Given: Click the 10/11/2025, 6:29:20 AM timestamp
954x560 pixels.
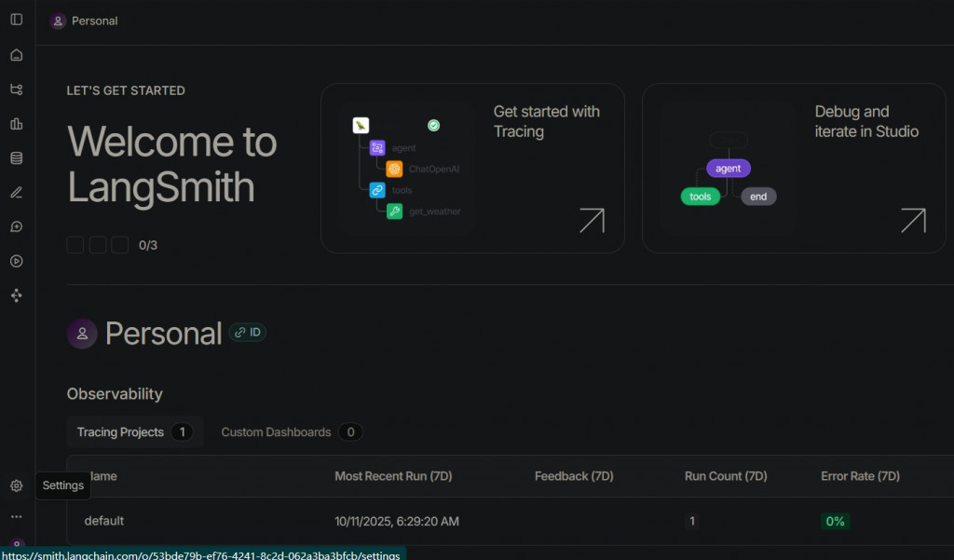Looking at the screenshot, I should coord(397,521).
